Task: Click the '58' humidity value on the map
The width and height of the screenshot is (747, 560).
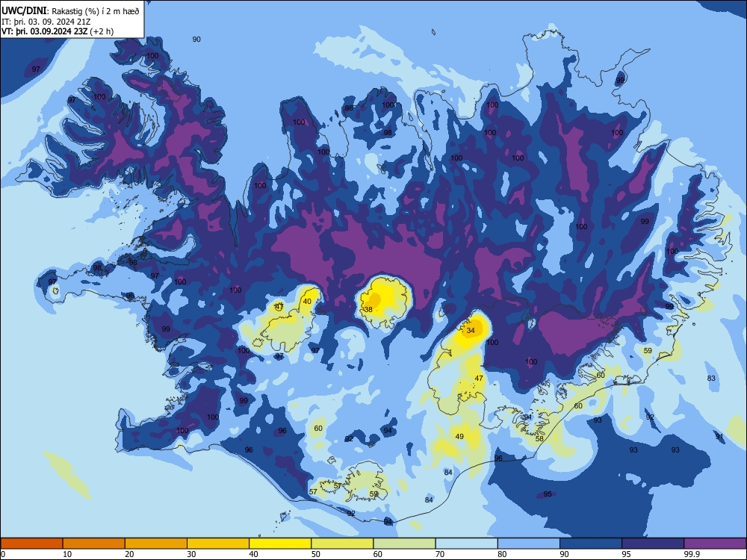Action: pos(539,438)
